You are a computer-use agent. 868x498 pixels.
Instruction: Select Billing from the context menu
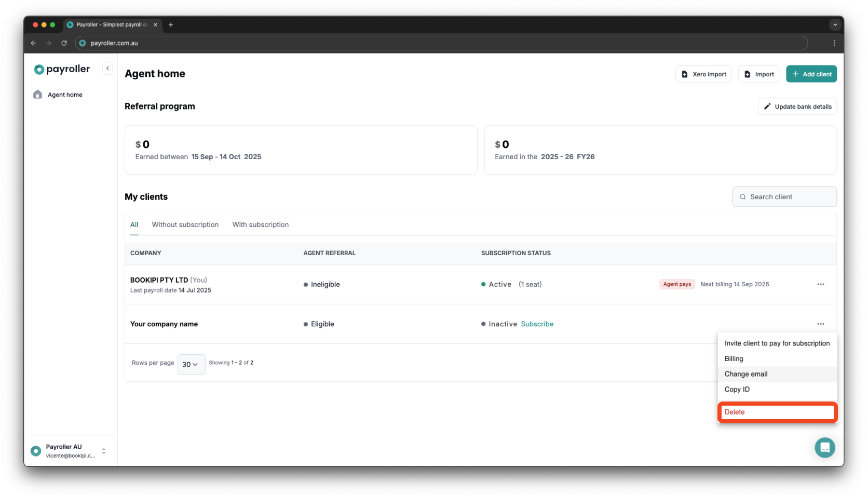777,358
